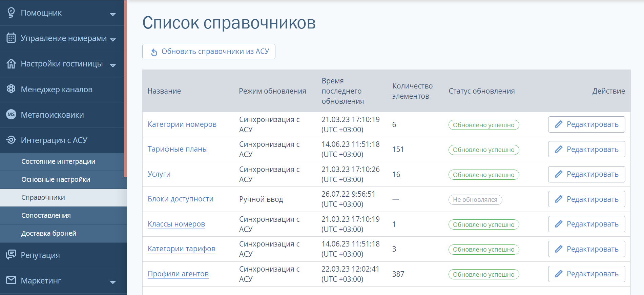644x295 pixels.
Task: Click pencil icon in Услуги row
Action: [x=559, y=174]
